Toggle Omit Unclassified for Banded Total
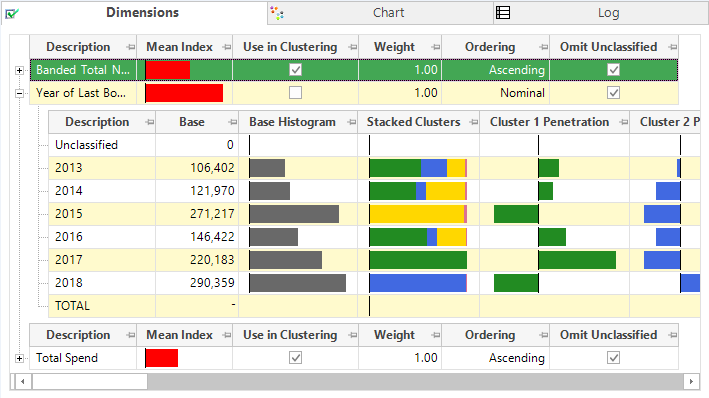Image resolution: width=709 pixels, height=398 pixels. coord(613,70)
